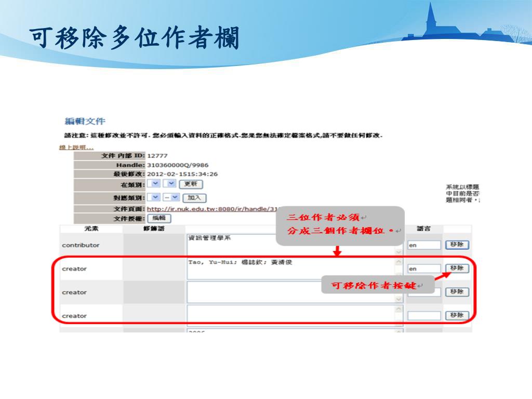The width and height of the screenshot is (532, 399).
Task: Click the 編輯 button beside 文件授權
Action: (159, 218)
